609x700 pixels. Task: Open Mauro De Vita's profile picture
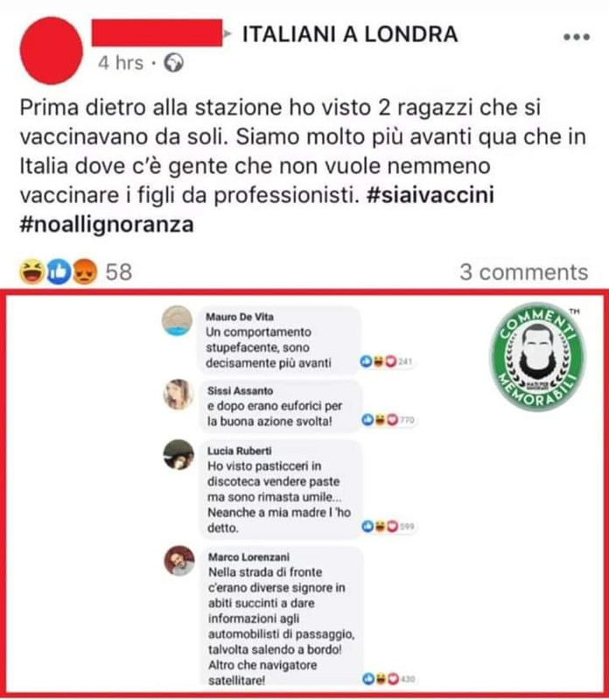point(178,320)
